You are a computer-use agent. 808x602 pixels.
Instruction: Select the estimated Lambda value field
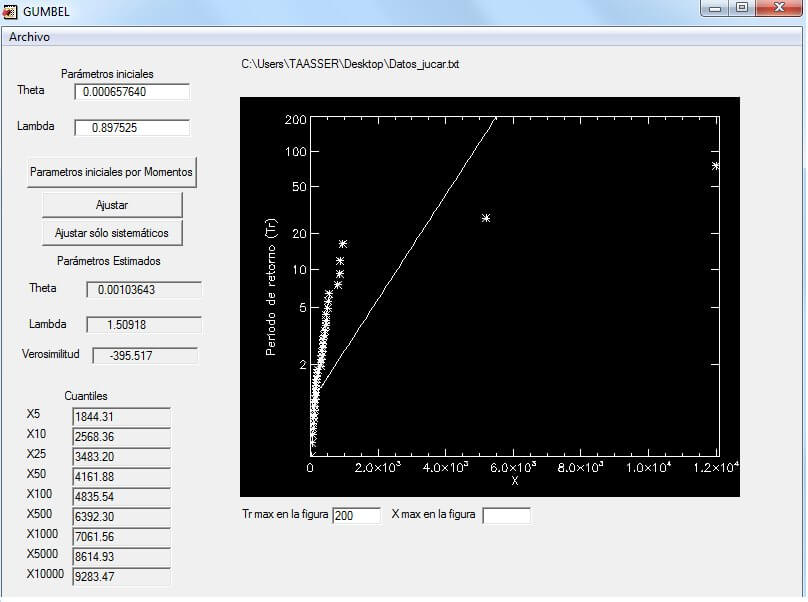tap(143, 325)
